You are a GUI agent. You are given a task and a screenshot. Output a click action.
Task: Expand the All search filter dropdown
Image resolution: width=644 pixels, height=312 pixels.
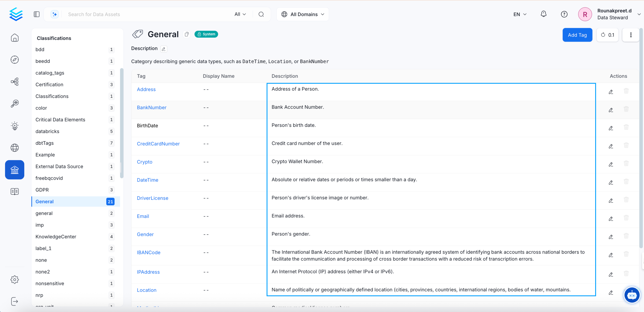[240, 14]
